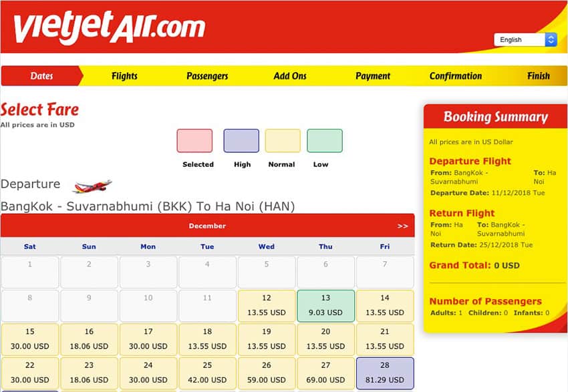Select December 16 fare 18.06 USD

[89, 339]
